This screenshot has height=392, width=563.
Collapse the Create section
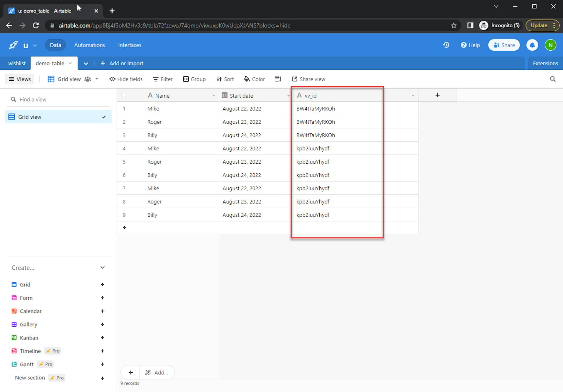[x=102, y=267]
